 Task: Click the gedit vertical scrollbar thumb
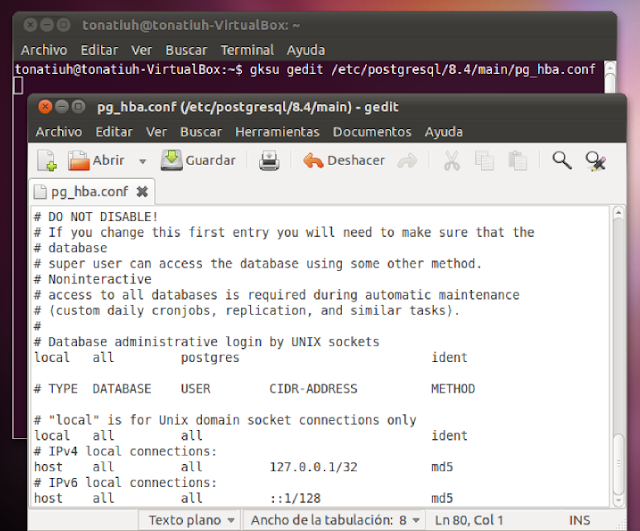tap(619, 464)
